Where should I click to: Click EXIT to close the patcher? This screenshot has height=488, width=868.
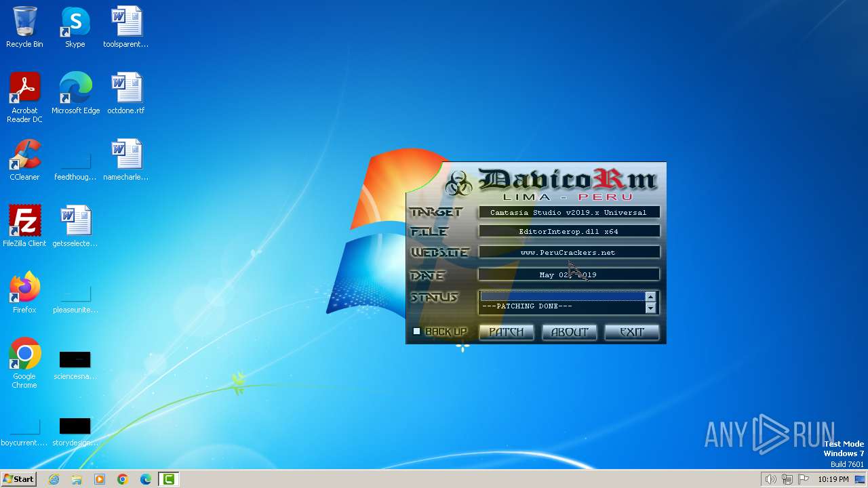(632, 332)
